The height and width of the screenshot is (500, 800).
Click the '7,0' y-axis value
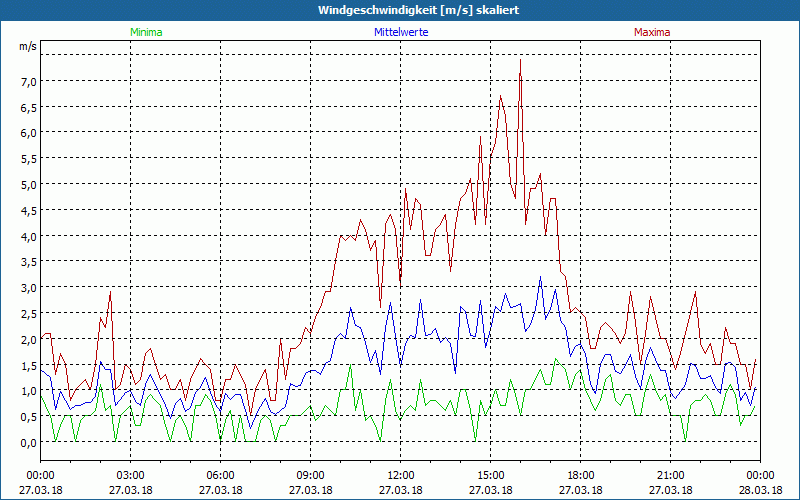click(28, 81)
